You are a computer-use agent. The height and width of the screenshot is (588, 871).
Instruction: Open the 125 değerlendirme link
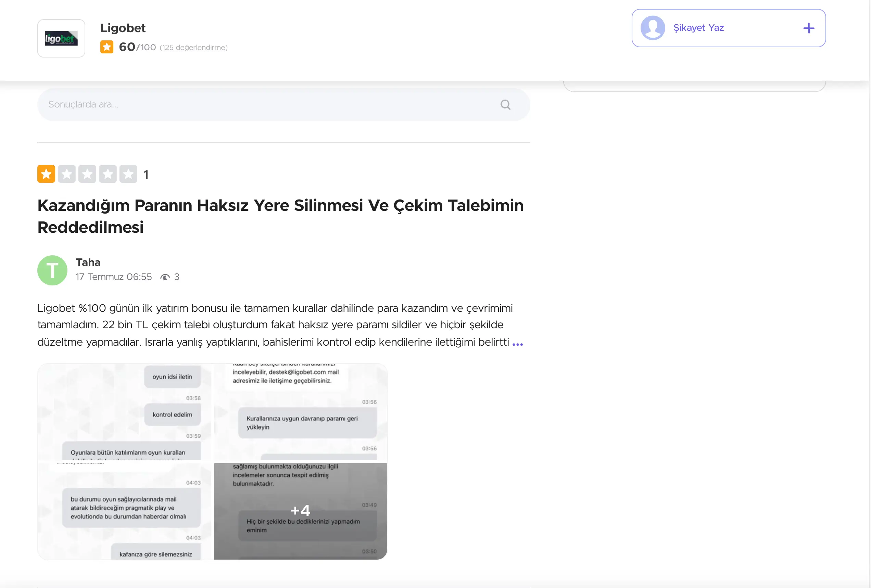click(x=194, y=48)
